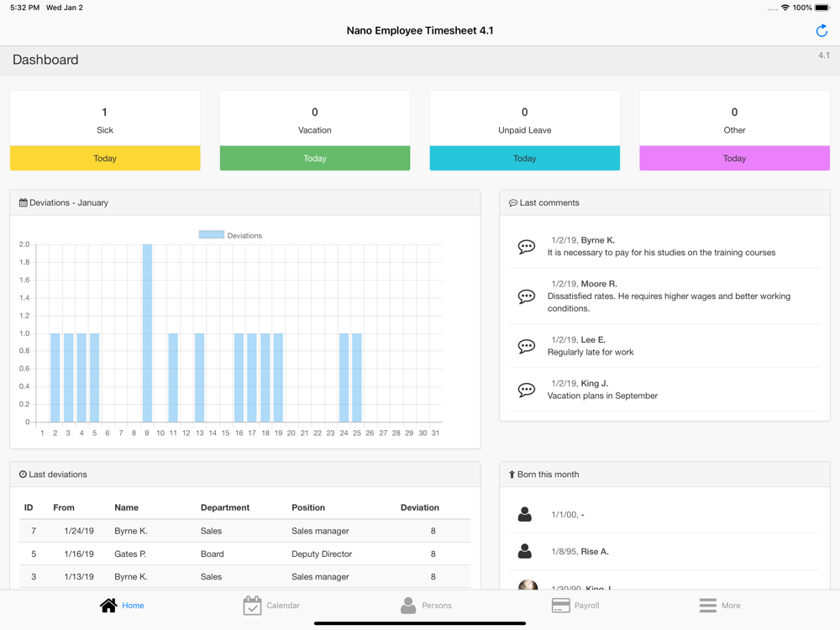Click the calendar icon in the Deviations - January header
Screen dimensions: 840x630
pos(23,202)
